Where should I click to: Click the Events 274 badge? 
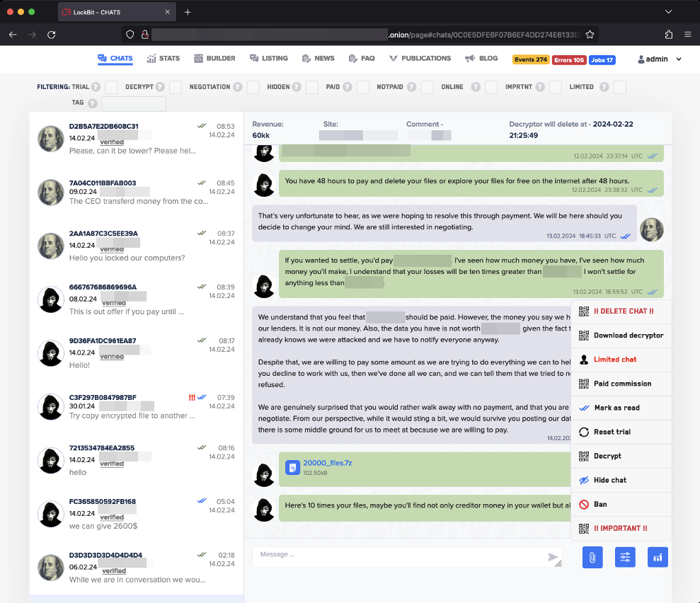pyautogui.click(x=531, y=59)
